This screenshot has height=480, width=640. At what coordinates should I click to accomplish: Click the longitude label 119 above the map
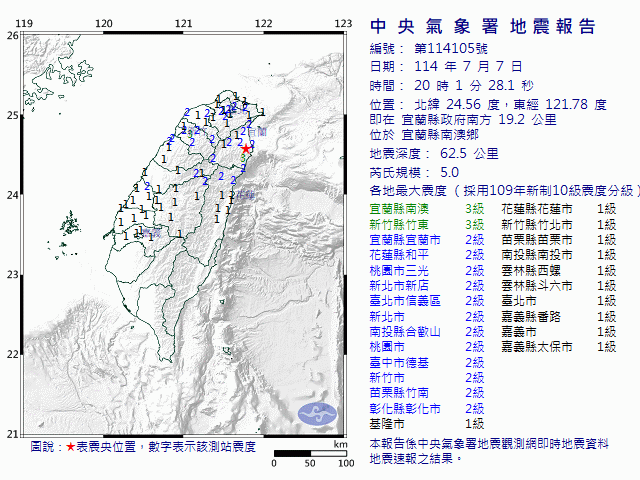point(24,23)
